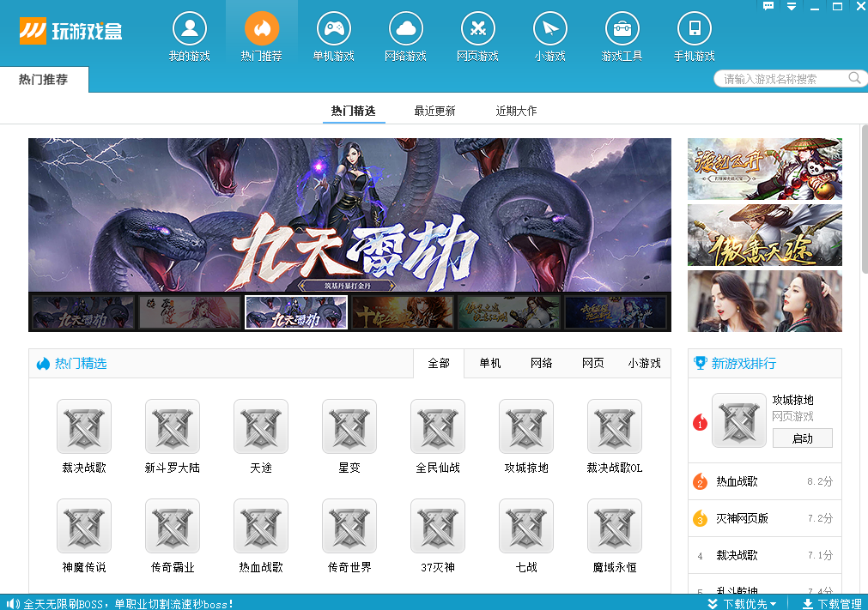
Task: Select the 单机游戏 gamepad icon
Action: pos(334,30)
